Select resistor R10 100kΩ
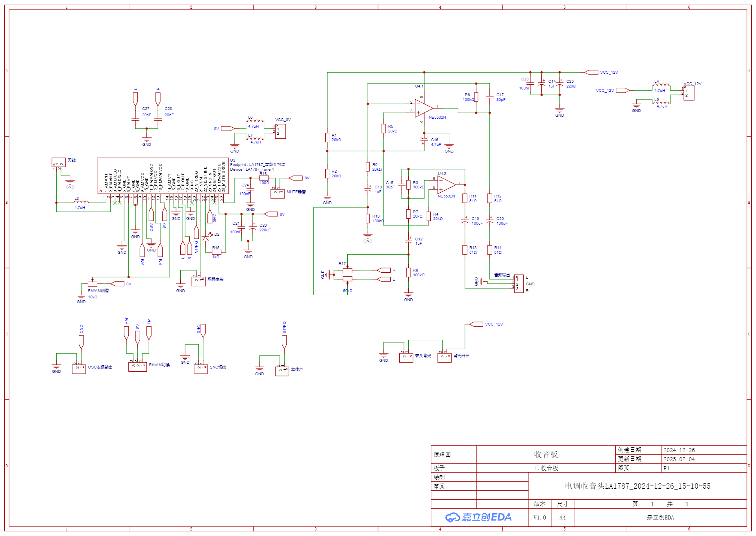 [x=368, y=218]
